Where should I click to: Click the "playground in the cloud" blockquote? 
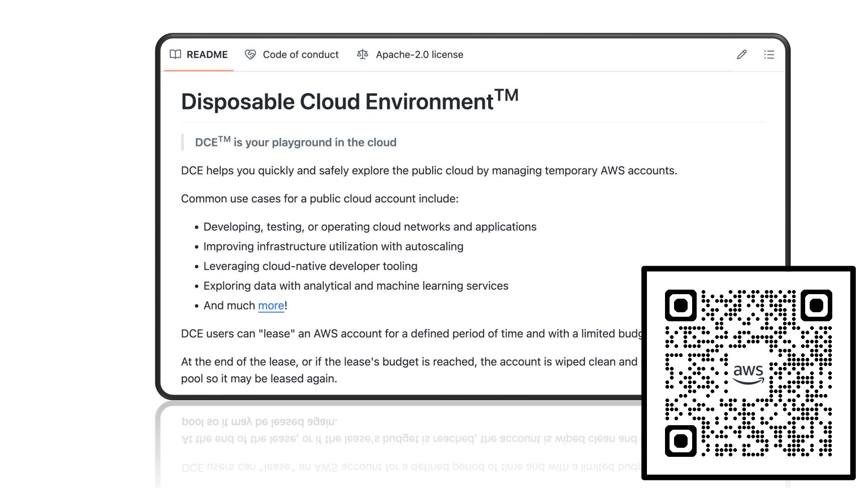(x=296, y=142)
